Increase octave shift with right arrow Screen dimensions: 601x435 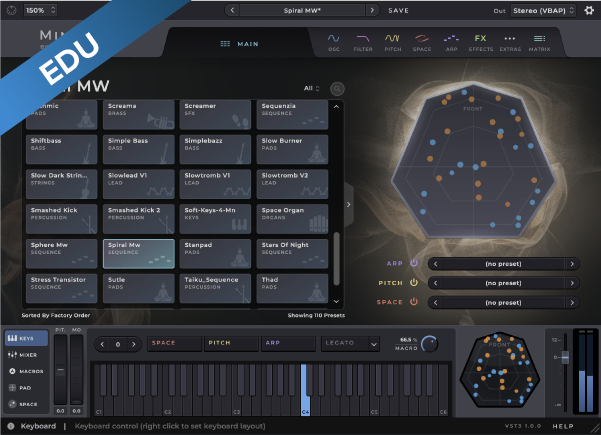click(x=133, y=344)
